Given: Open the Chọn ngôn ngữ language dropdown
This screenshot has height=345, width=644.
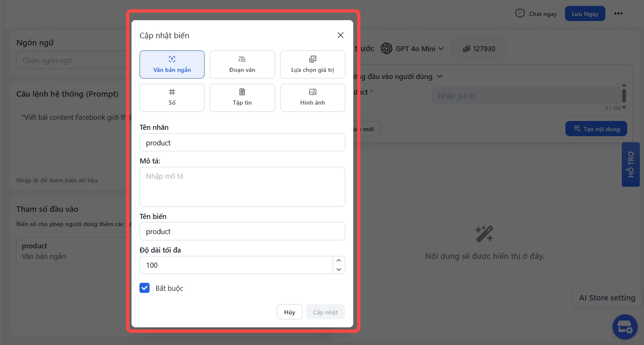Looking at the screenshot, I should point(71,61).
